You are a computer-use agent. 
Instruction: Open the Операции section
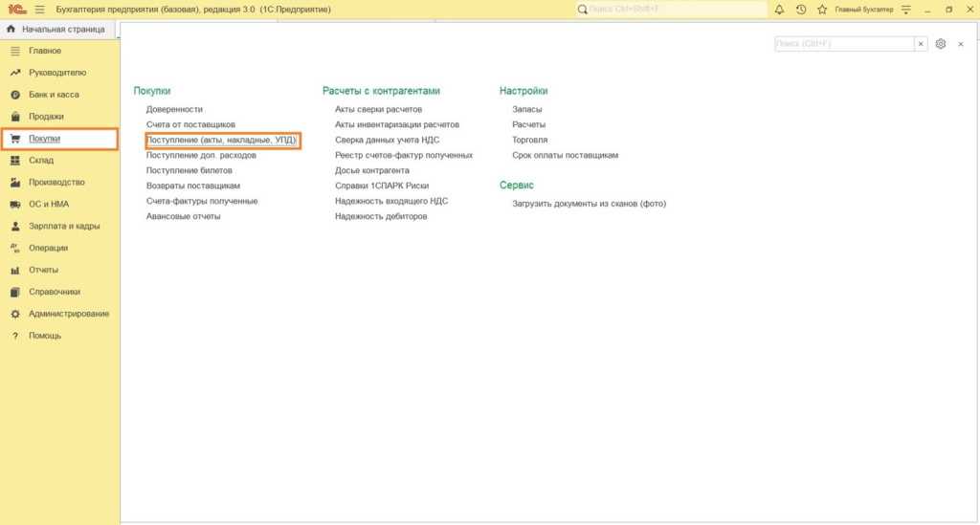pyautogui.click(x=48, y=248)
